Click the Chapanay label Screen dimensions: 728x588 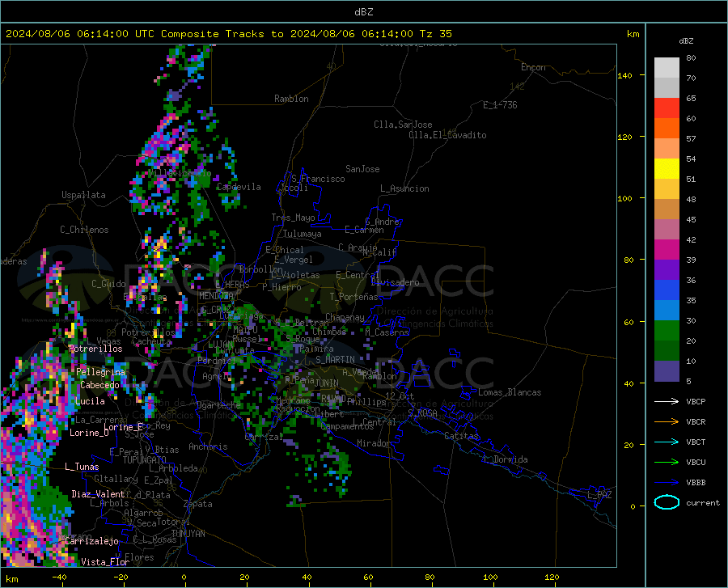[345, 317]
